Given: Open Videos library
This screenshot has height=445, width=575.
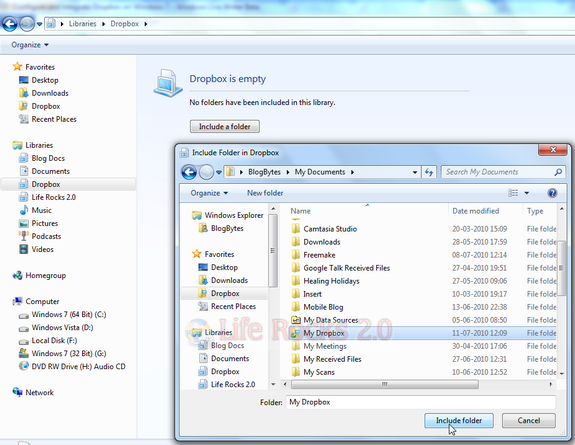Looking at the screenshot, I should click(x=42, y=249).
